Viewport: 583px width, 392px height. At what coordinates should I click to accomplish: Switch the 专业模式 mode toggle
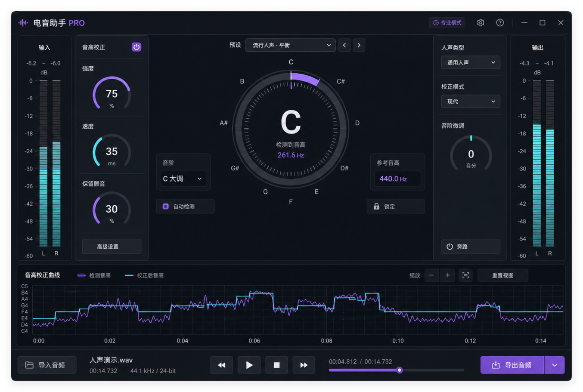pos(447,23)
